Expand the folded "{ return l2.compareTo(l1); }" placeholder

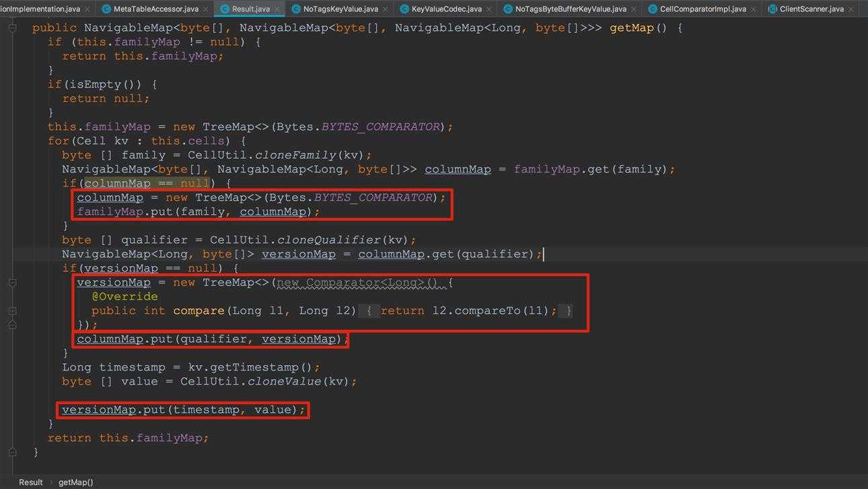[x=466, y=311]
